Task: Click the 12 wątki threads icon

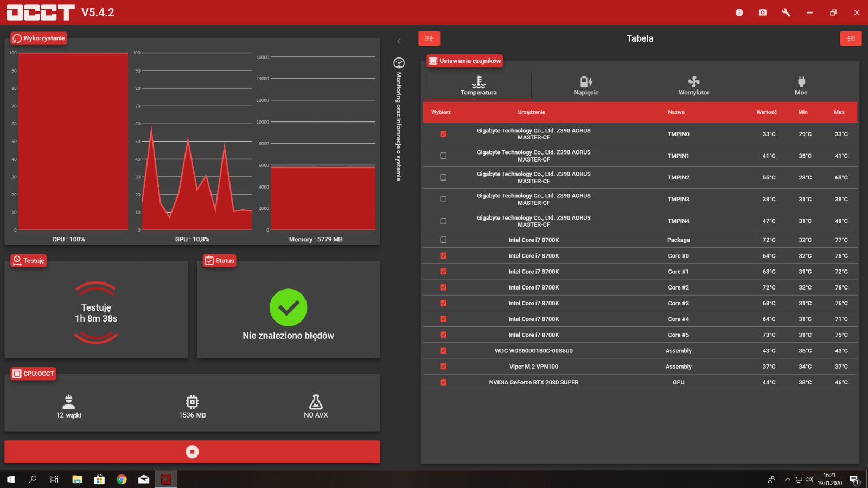Action: (69, 402)
